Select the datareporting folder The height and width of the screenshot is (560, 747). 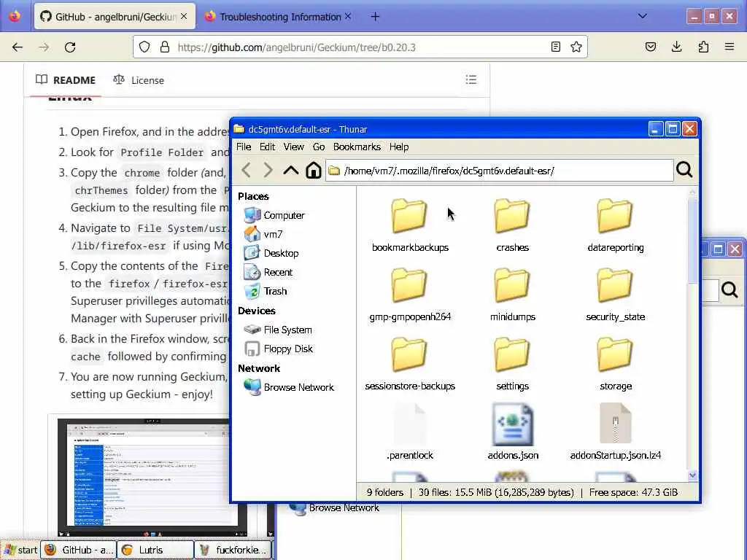click(615, 225)
